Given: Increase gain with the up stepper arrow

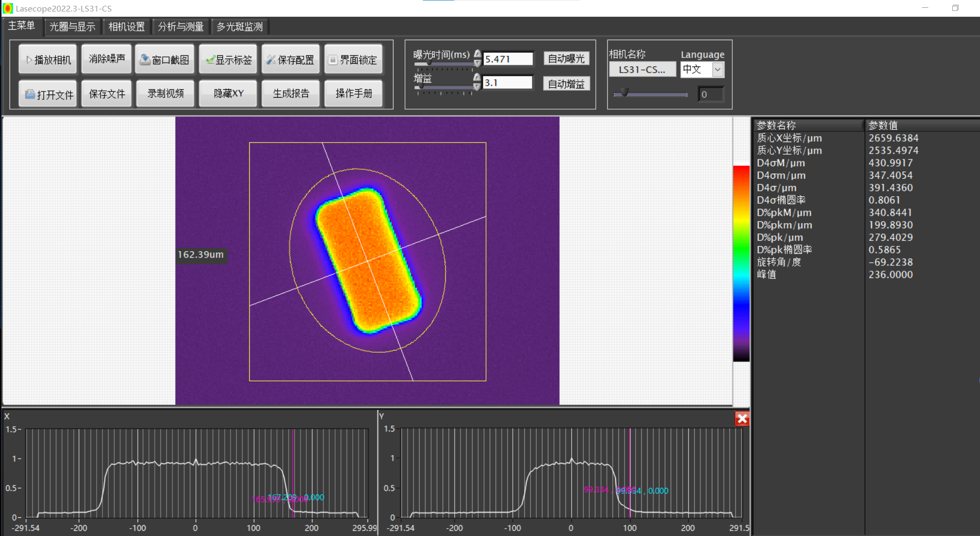Looking at the screenshot, I should pyautogui.click(x=477, y=77).
